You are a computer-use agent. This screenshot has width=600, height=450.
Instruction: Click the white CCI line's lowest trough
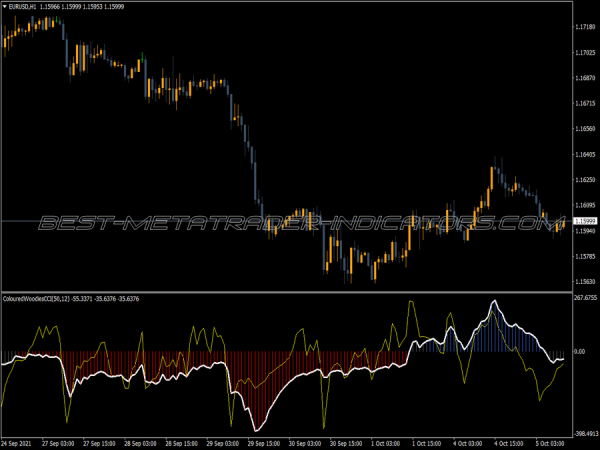[x=258, y=429]
